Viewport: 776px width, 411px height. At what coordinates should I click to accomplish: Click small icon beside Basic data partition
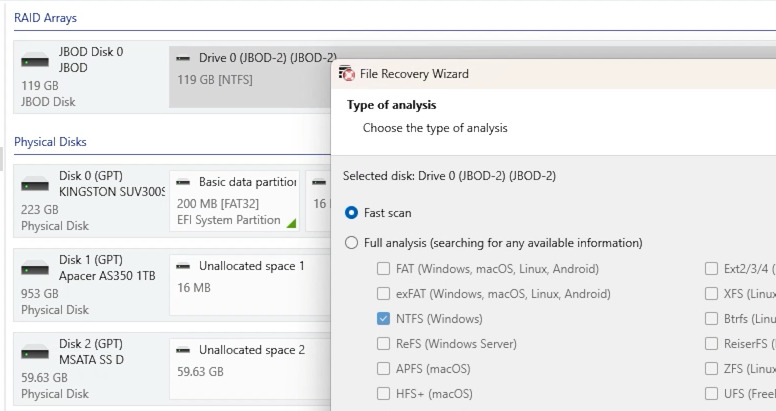click(183, 182)
